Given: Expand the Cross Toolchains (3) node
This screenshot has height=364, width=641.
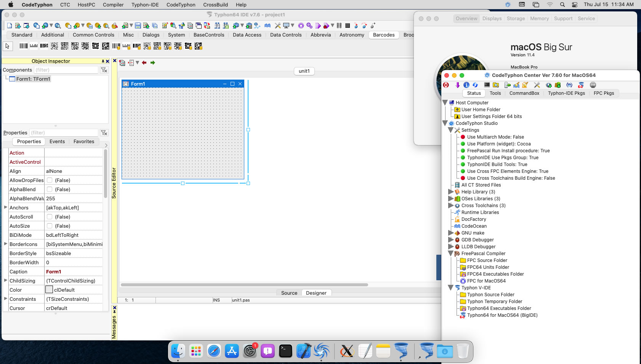Looking at the screenshot, I should click(x=450, y=205).
